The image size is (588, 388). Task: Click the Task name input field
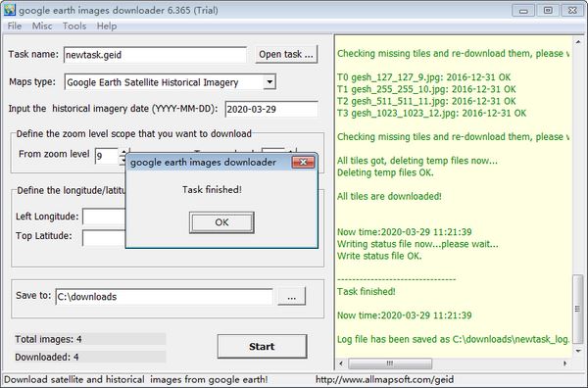tap(155, 55)
